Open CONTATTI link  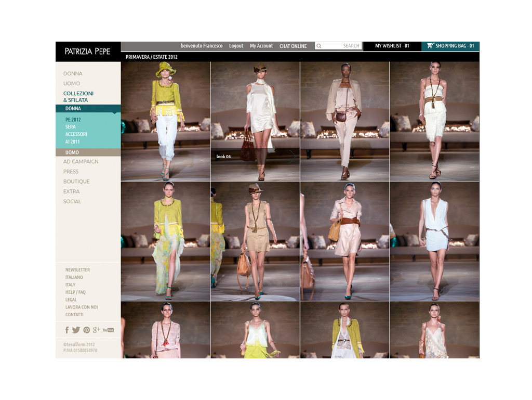[74, 314]
